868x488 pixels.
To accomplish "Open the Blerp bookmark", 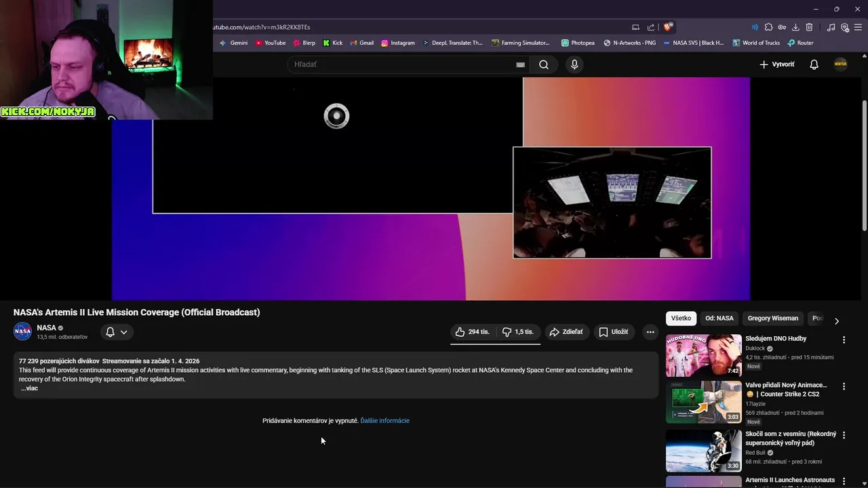I will [x=304, y=43].
